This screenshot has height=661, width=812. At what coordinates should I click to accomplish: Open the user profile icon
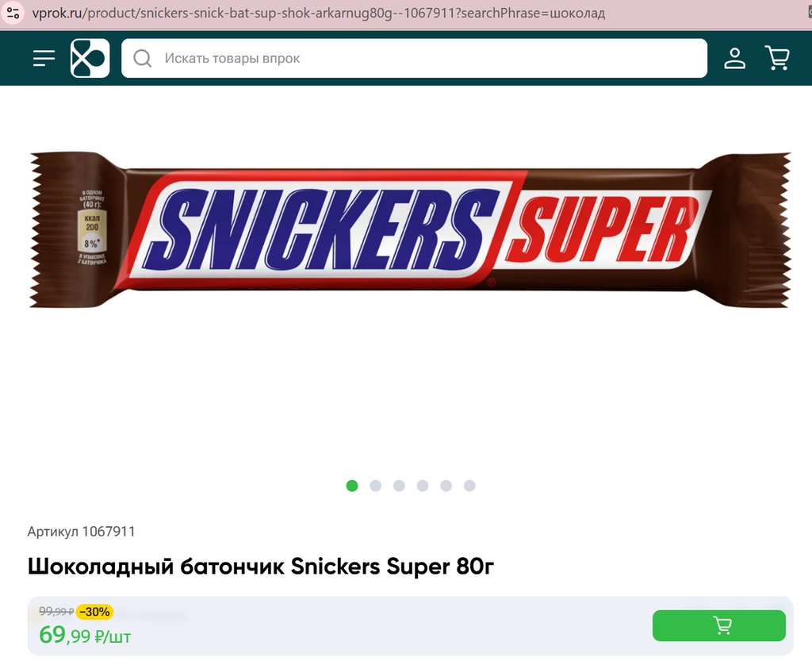pos(734,58)
